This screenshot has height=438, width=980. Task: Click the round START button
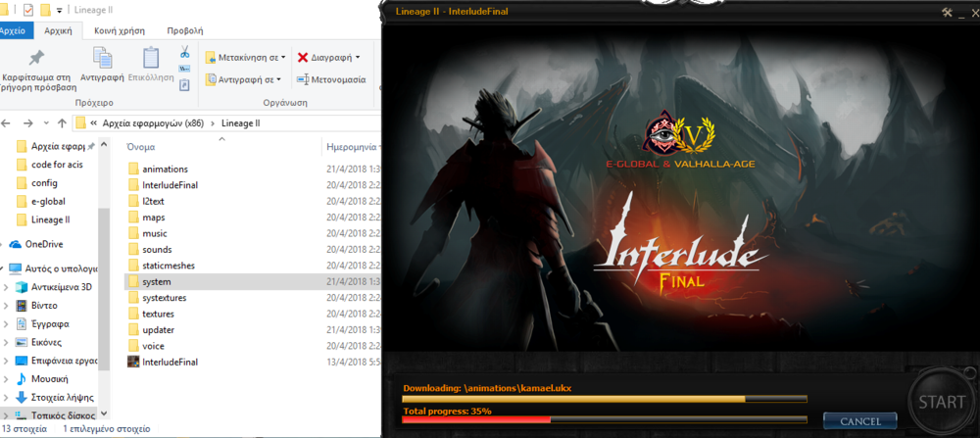941,401
